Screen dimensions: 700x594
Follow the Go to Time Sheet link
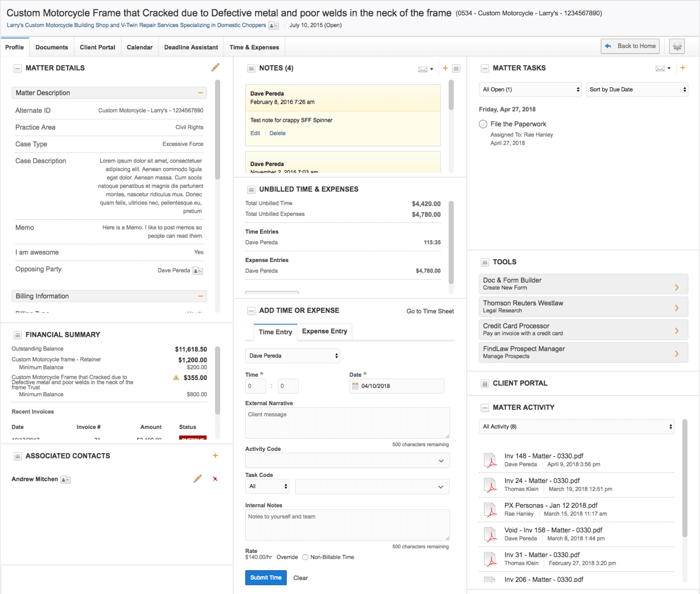(430, 311)
